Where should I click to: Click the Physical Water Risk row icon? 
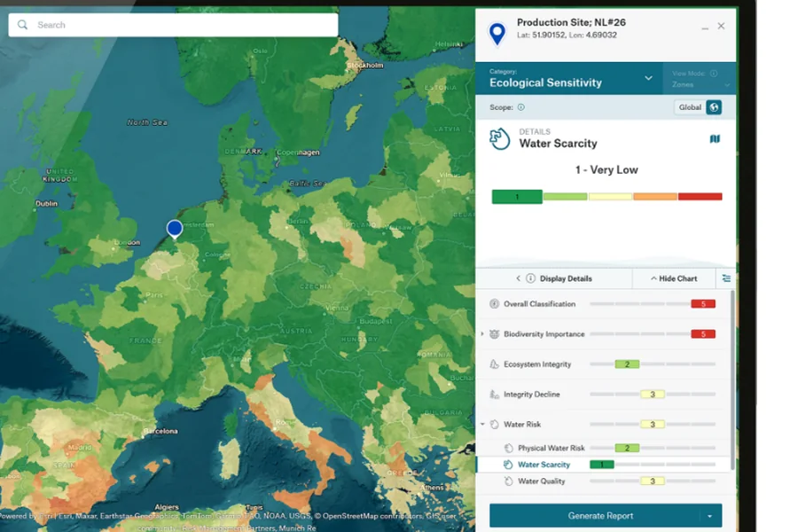tap(508, 448)
